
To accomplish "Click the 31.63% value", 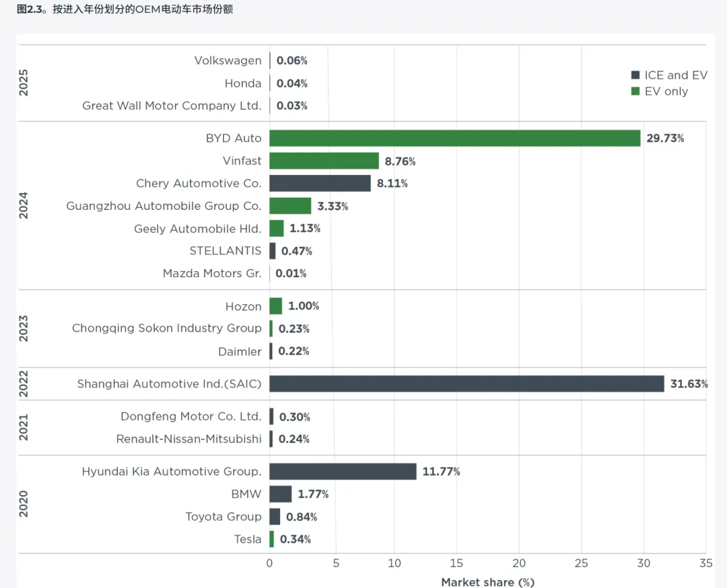I will coord(689,384).
